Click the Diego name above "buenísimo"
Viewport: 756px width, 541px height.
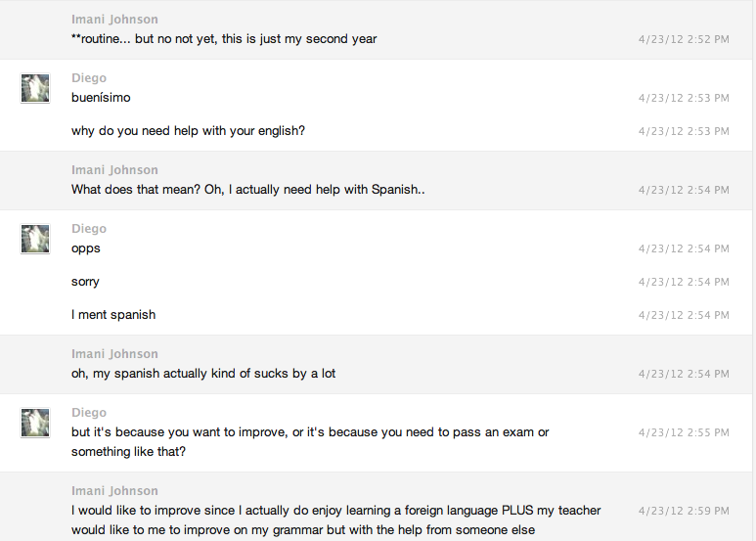click(89, 78)
